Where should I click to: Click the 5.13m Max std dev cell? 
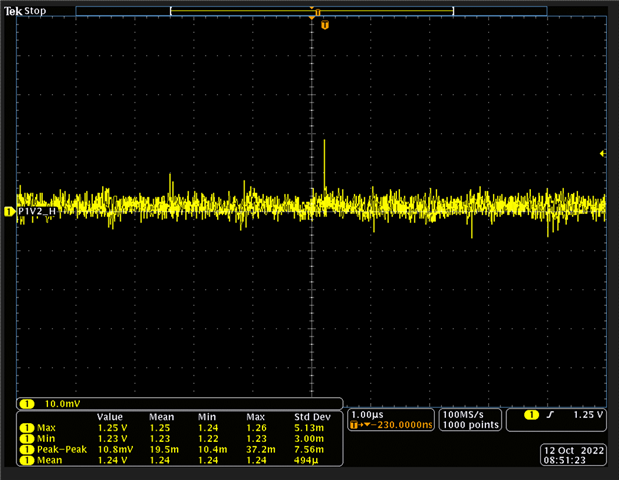click(309, 428)
